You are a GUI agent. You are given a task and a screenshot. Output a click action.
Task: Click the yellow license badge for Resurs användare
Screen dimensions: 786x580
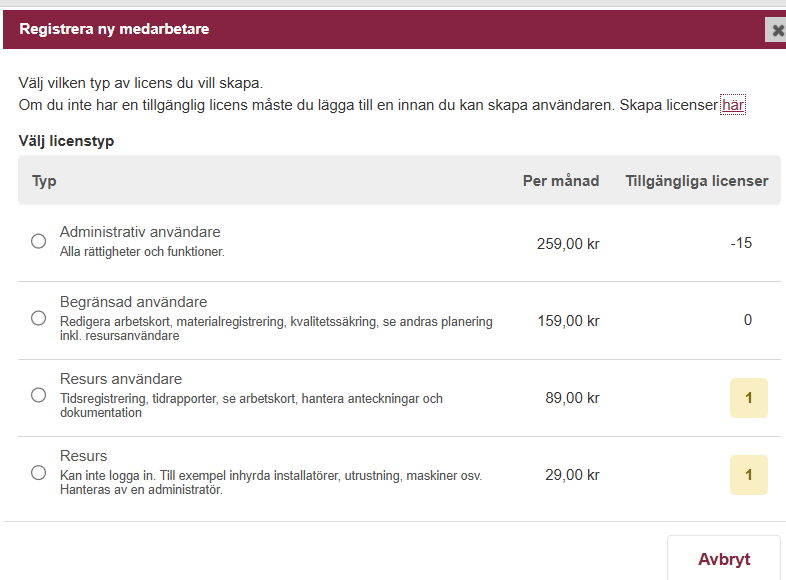pyautogui.click(x=749, y=398)
